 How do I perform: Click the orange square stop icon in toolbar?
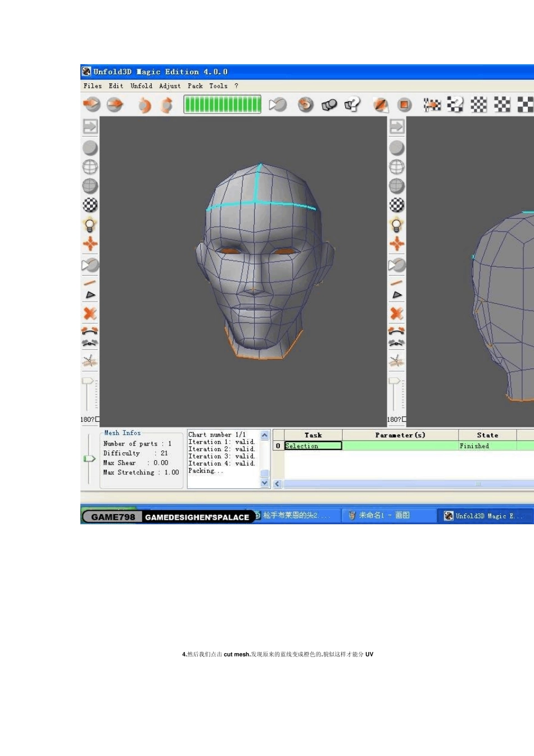(404, 105)
